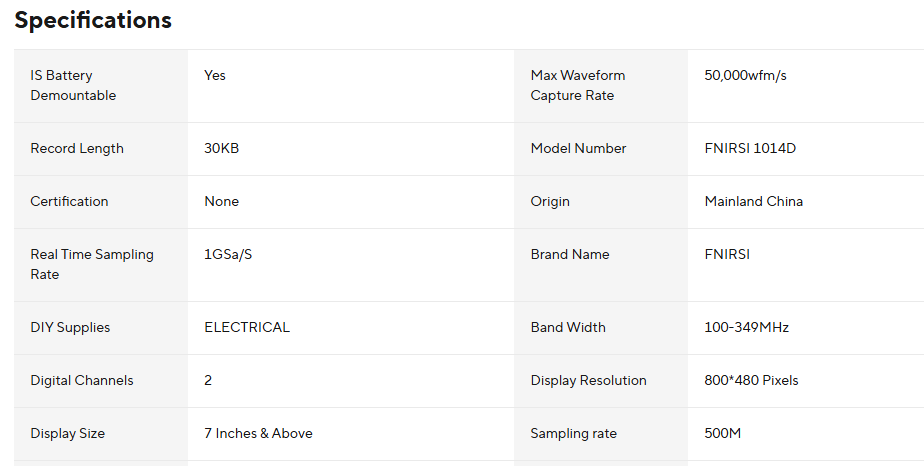Click the Digital Channels label
The width and height of the screenshot is (924, 466).
(x=81, y=380)
